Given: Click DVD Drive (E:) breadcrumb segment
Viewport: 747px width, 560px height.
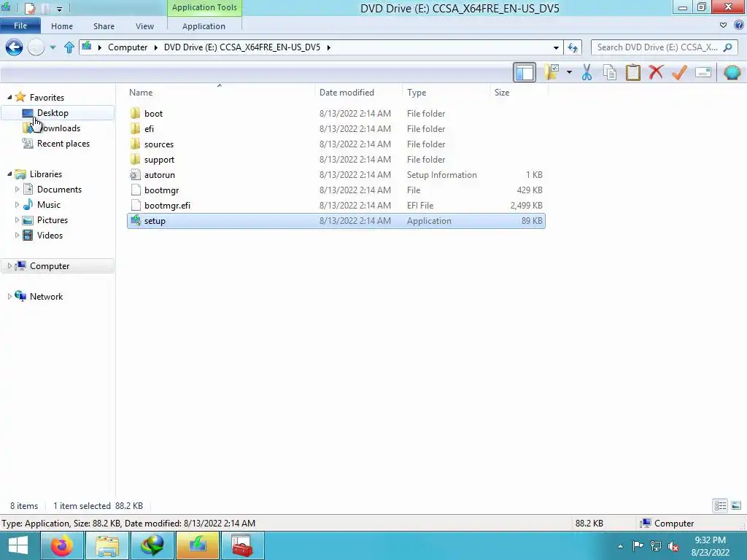Looking at the screenshot, I should [x=242, y=47].
